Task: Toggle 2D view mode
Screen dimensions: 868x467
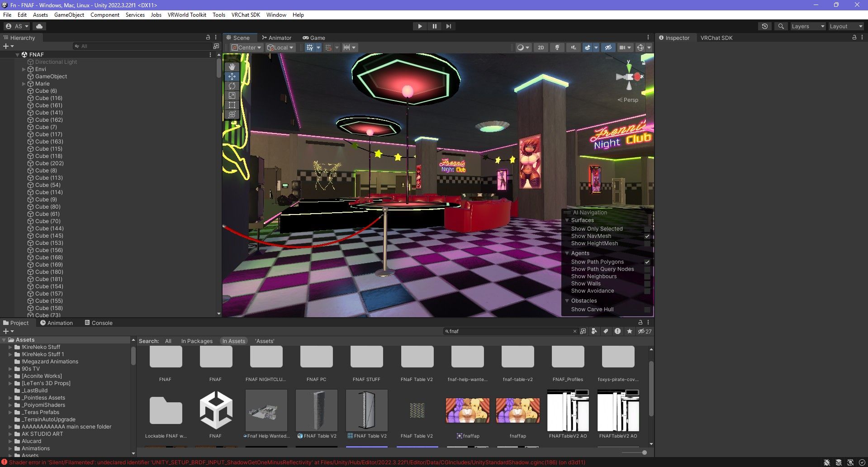Action: [541, 48]
